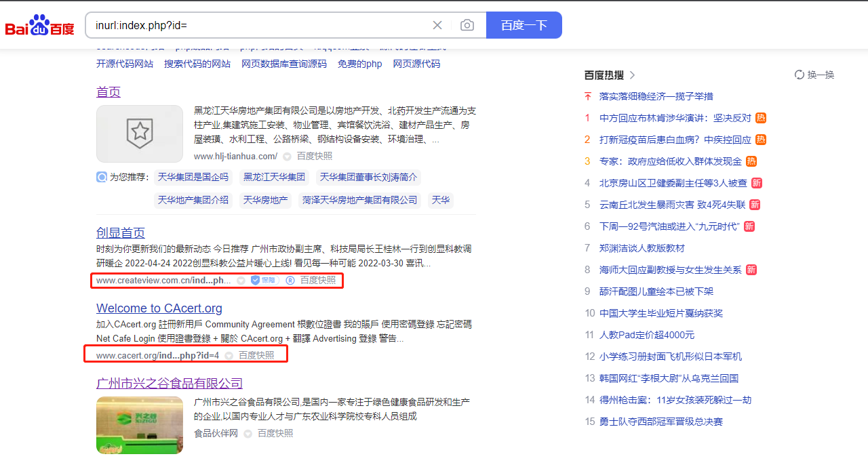Click the 天华 result placeholder thumbnail
Viewport: 868px width, 467px height.
tap(140, 134)
